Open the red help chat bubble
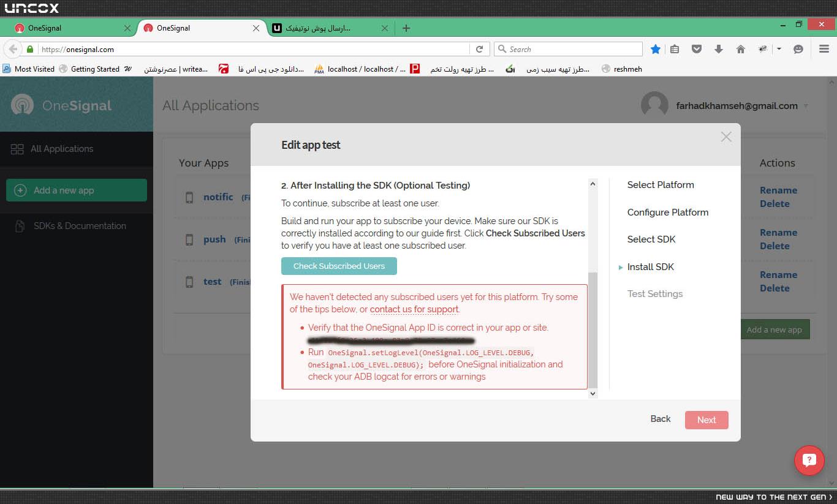The width and height of the screenshot is (837, 504). pyautogui.click(x=809, y=461)
